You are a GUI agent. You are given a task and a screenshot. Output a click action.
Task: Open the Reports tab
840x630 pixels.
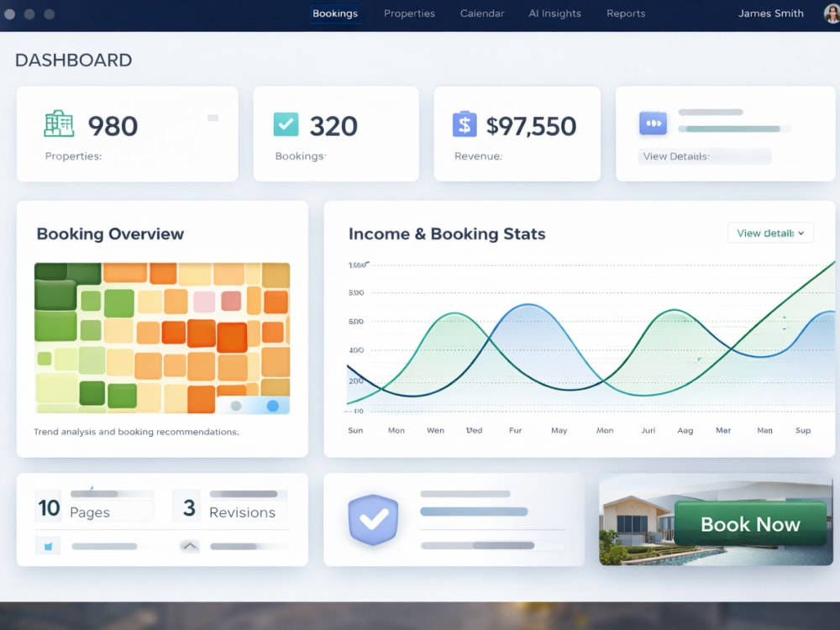626,13
